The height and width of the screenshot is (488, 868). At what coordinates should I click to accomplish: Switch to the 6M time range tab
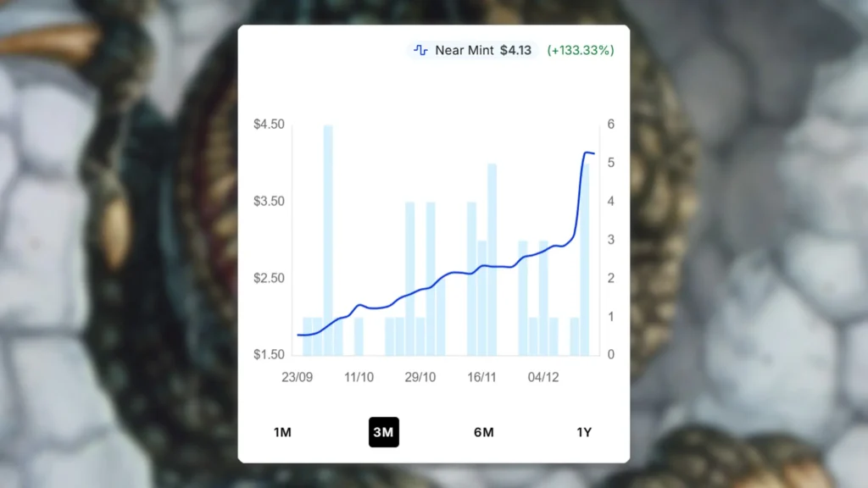(483, 432)
